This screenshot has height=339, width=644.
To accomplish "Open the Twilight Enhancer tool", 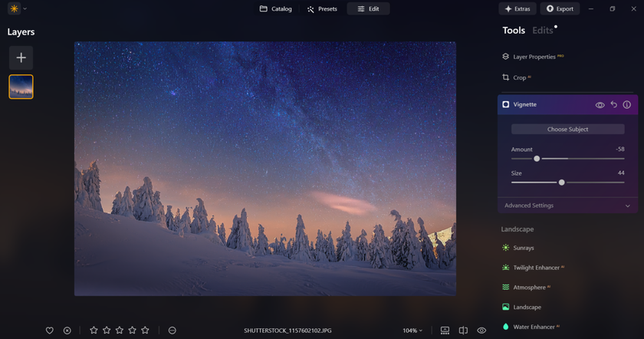I will [535, 268].
